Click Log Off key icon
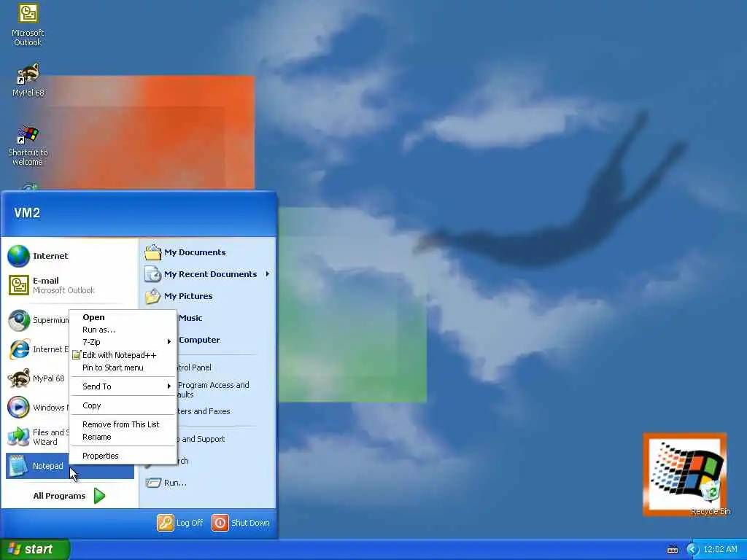The width and height of the screenshot is (747, 560). click(x=166, y=523)
